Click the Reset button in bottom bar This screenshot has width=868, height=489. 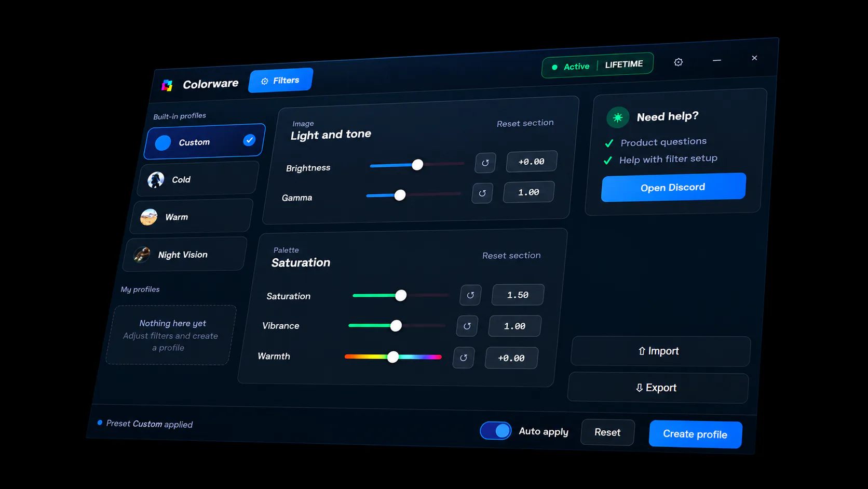tap(607, 432)
